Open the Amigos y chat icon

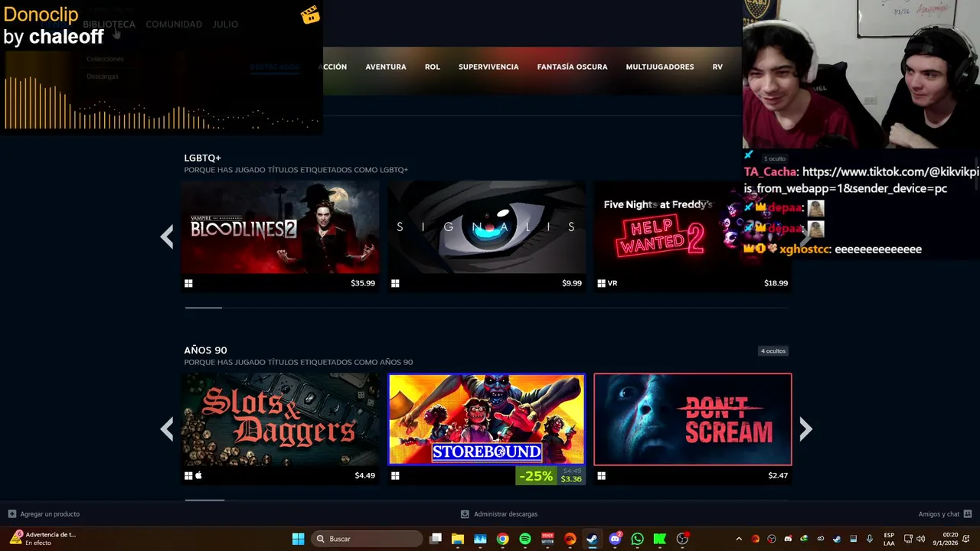point(968,514)
